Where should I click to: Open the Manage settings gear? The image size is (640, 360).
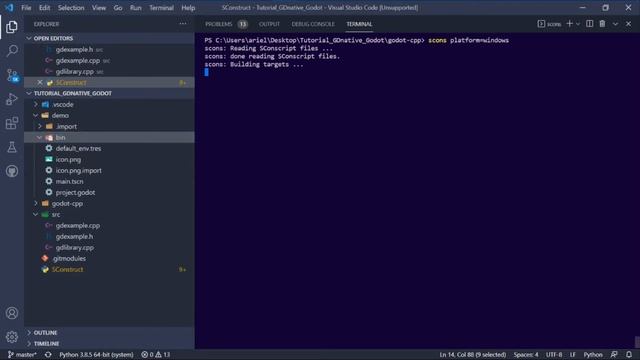(12, 337)
